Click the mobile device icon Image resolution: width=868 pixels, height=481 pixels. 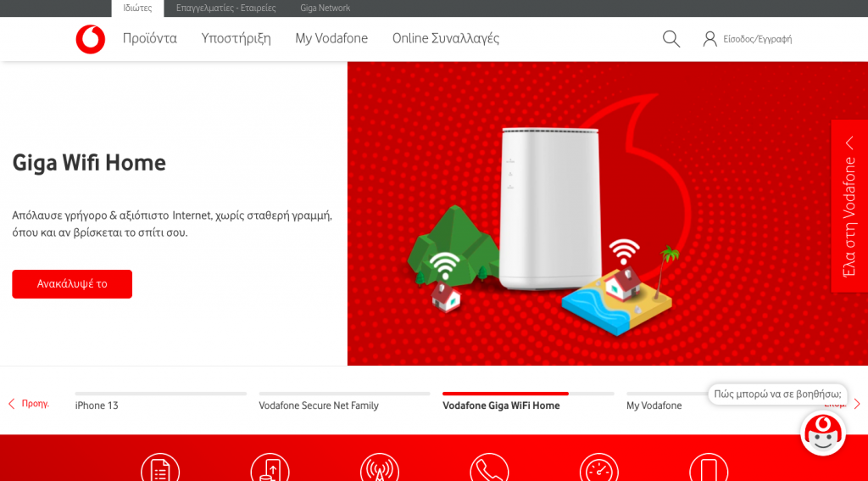coord(709,467)
